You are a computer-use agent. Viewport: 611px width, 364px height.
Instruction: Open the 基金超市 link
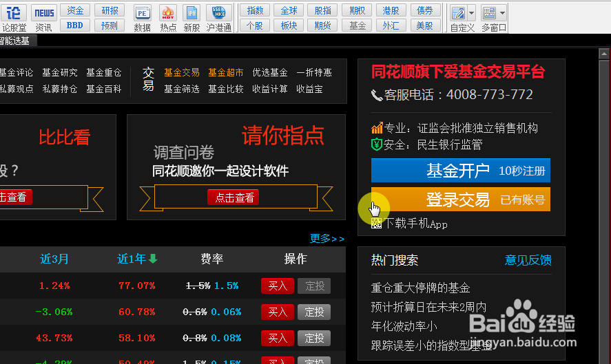[x=226, y=72]
